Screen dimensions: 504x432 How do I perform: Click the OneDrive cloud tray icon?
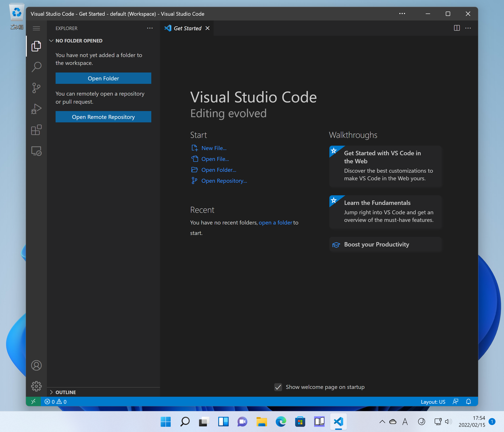click(393, 422)
